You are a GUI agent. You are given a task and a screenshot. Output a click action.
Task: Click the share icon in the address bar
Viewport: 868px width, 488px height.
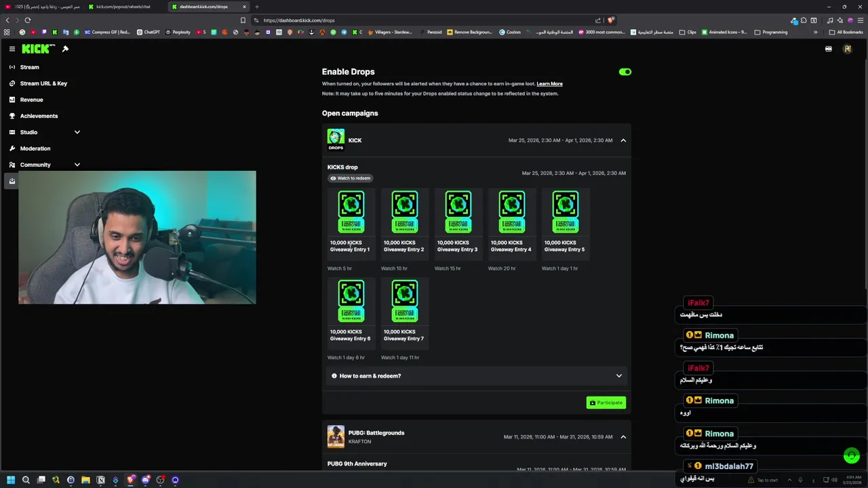[598, 20]
